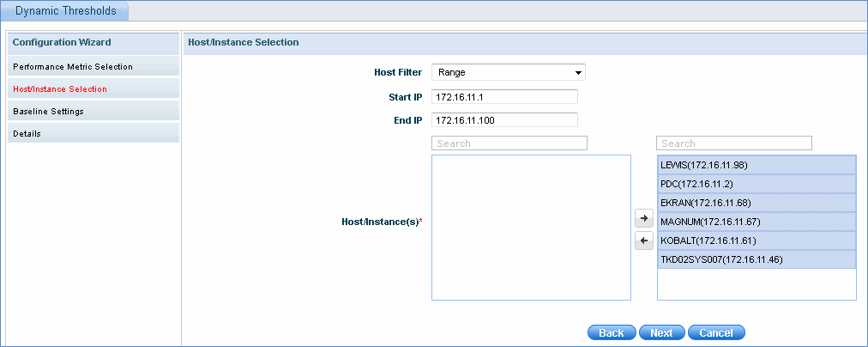Click the Cancel button
868x347 pixels.
717,332
